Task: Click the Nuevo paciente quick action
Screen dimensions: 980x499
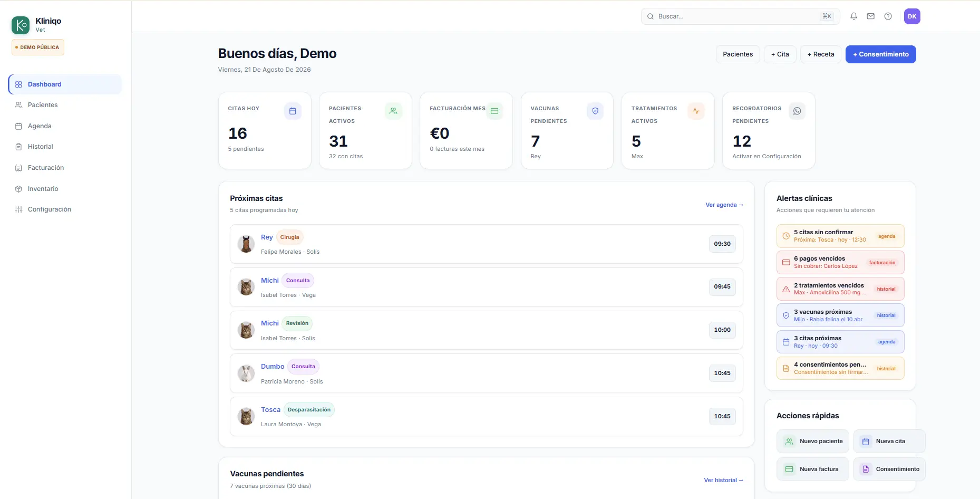Action: coord(813,442)
